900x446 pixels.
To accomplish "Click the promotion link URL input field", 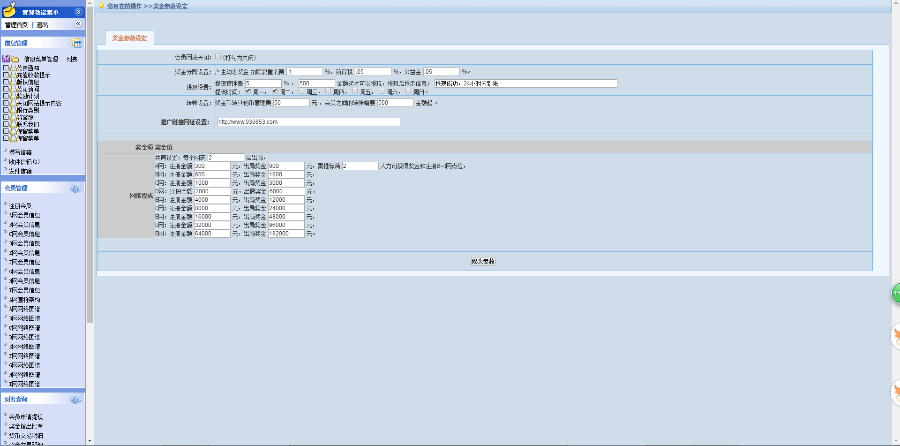I will [x=308, y=122].
